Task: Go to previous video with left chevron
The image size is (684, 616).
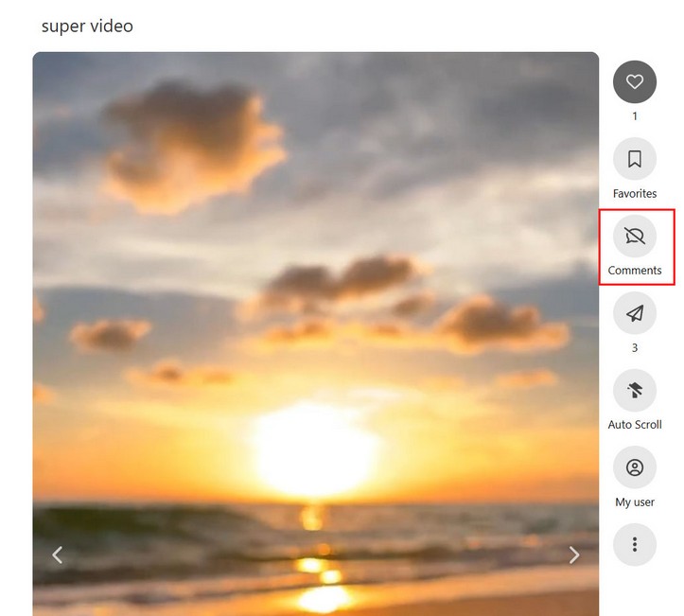Action: point(58,554)
